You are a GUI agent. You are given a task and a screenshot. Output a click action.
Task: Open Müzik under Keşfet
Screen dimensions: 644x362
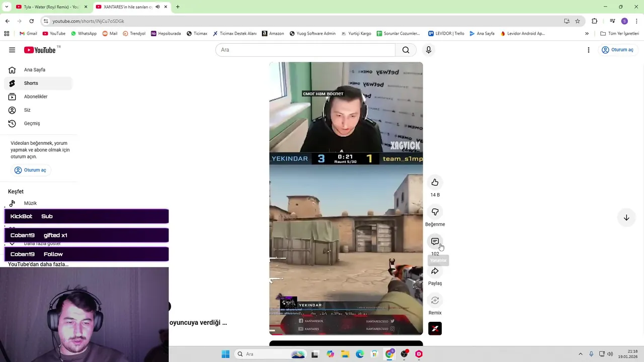pos(38,203)
